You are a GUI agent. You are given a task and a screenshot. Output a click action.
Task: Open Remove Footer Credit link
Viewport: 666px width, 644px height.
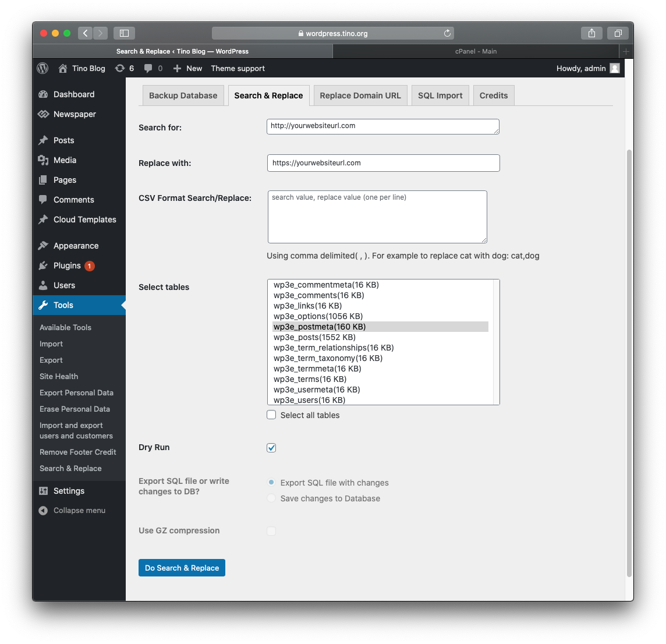pyautogui.click(x=78, y=452)
